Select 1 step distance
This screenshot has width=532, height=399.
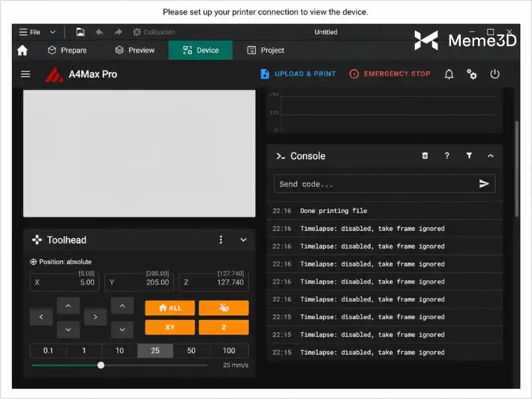coord(84,350)
